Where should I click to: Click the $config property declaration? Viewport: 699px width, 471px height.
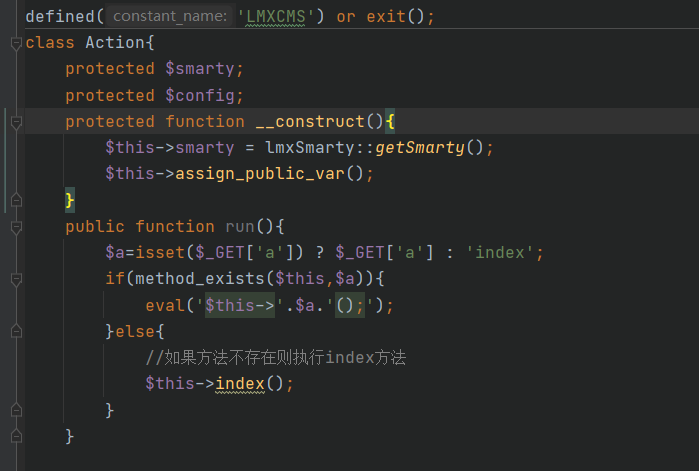click(200, 95)
